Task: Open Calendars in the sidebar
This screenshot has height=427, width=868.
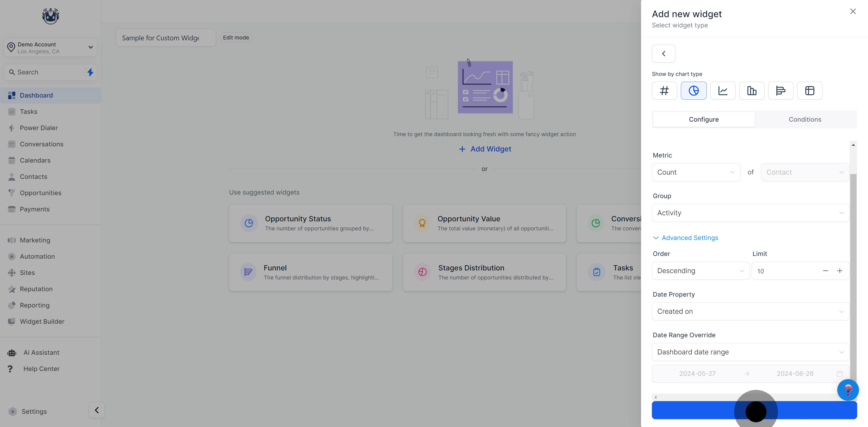Action: click(51, 160)
